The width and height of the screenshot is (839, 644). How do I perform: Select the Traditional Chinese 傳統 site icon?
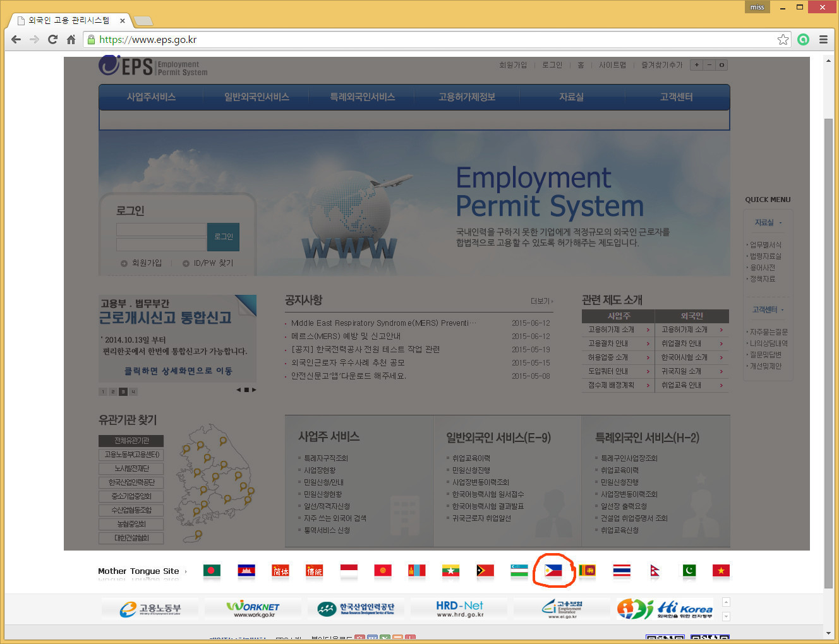[314, 571]
